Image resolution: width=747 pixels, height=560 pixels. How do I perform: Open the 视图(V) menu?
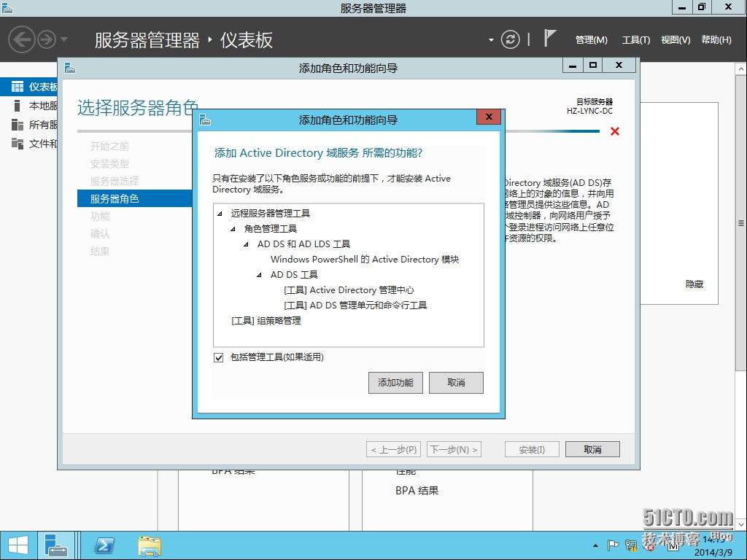point(676,40)
